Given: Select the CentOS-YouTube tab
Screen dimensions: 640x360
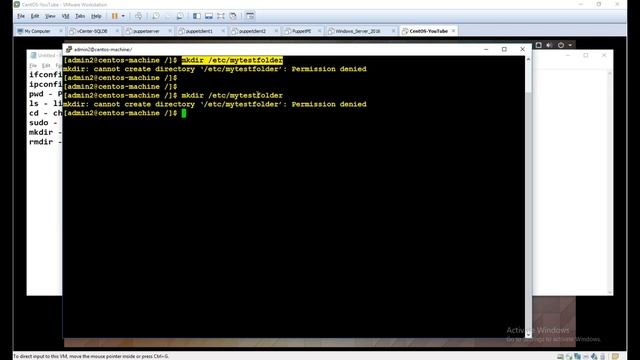Looking at the screenshot, I should click(428, 31).
